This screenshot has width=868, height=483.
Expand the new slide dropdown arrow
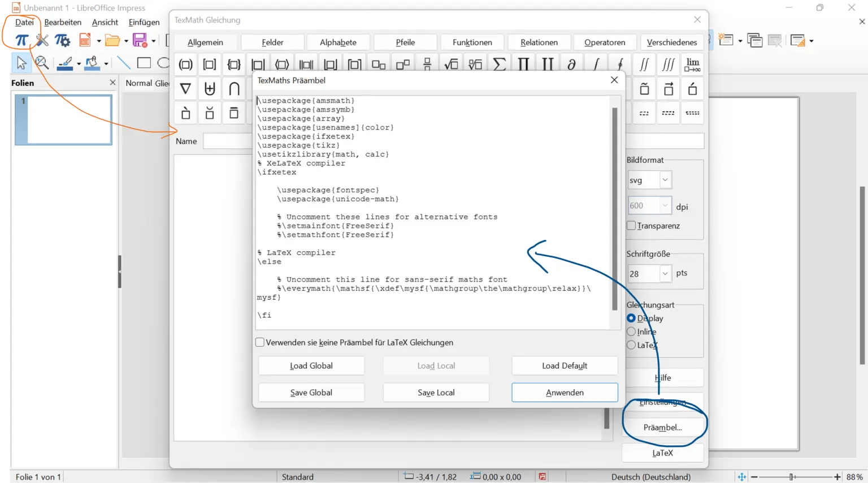tap(740, 41)
